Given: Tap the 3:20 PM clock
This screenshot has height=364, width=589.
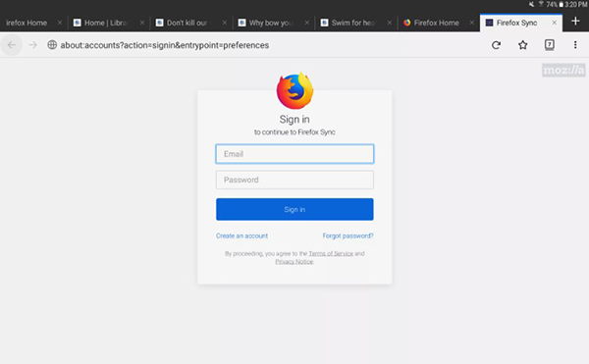Looking at the screenshot, I should tap(576, 5).
